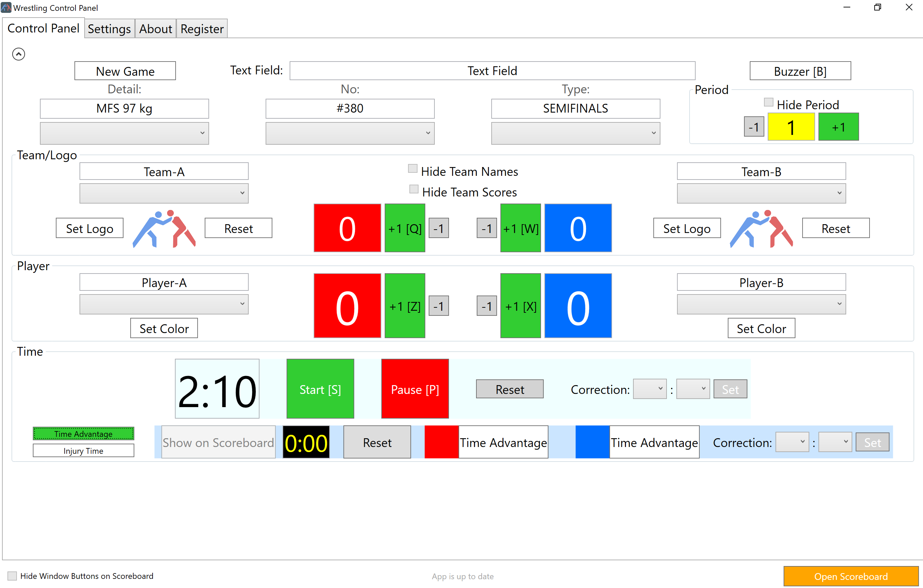
Task: Check Hide Team Names option
Action: pyautogui.click(x=413, y=168)
